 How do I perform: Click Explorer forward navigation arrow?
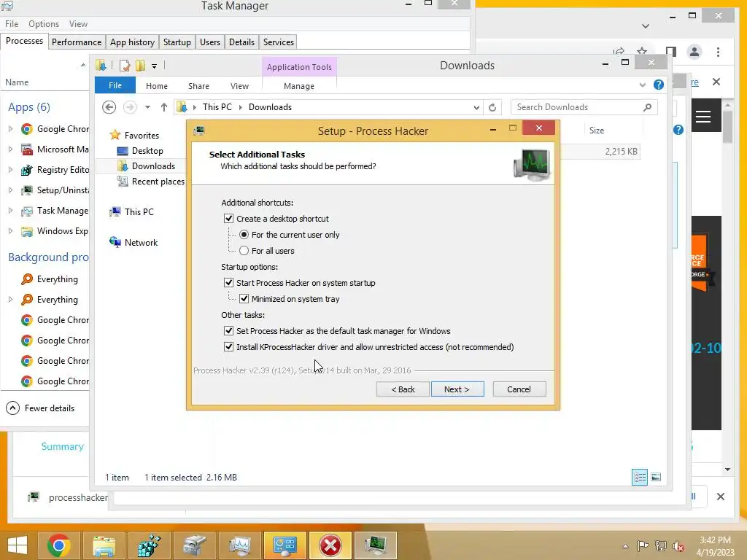[x=130, y=107]
